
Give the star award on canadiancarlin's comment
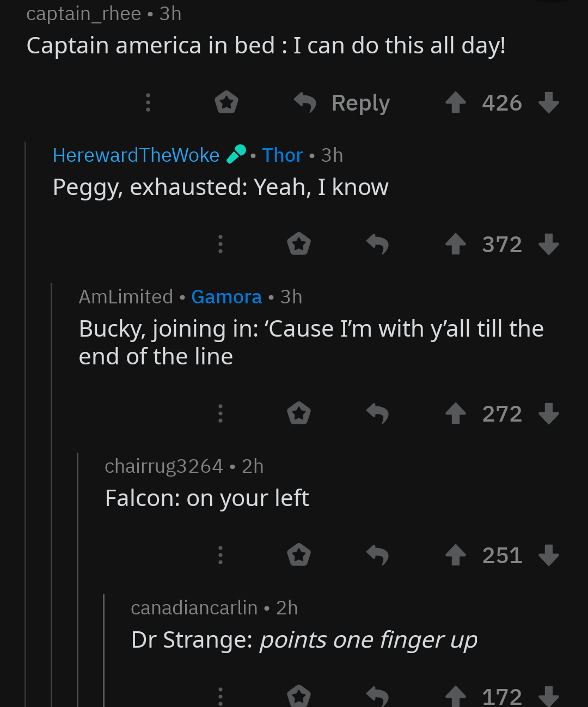(x=299, y=696)
